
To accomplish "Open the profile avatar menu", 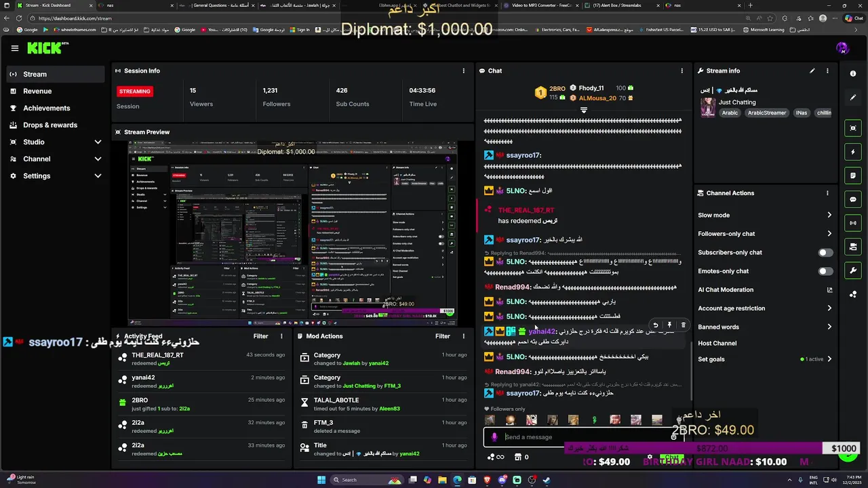I will (842, 47).
